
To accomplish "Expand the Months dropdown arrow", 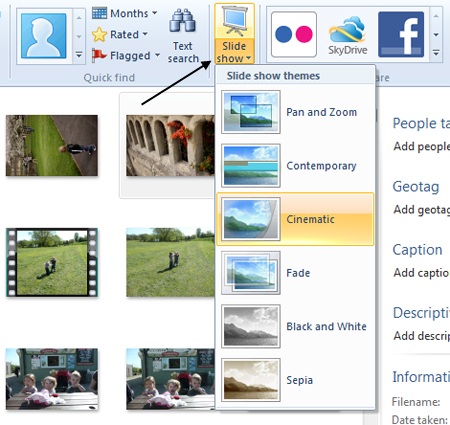I will 155,13.
